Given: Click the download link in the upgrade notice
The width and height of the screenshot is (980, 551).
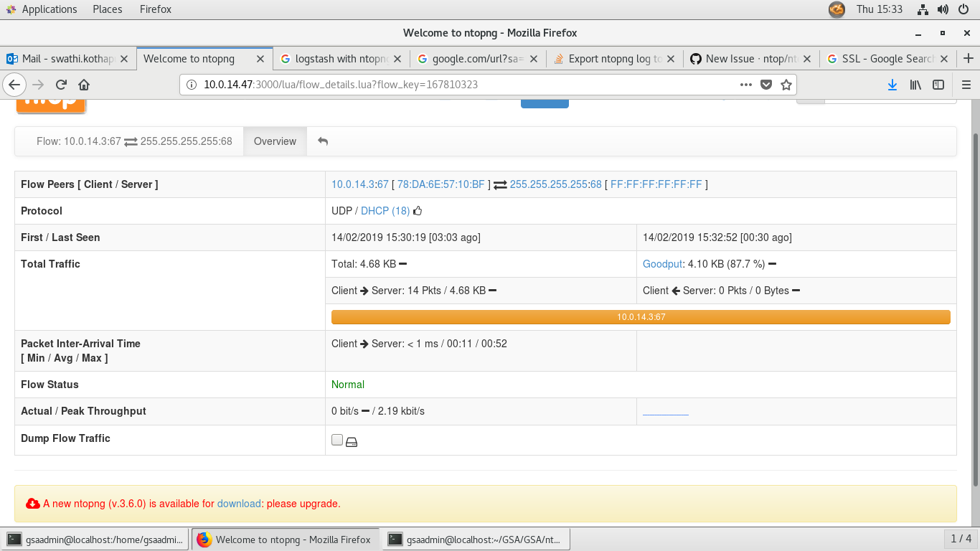Looking at the screenshot, I should point(239,503).
